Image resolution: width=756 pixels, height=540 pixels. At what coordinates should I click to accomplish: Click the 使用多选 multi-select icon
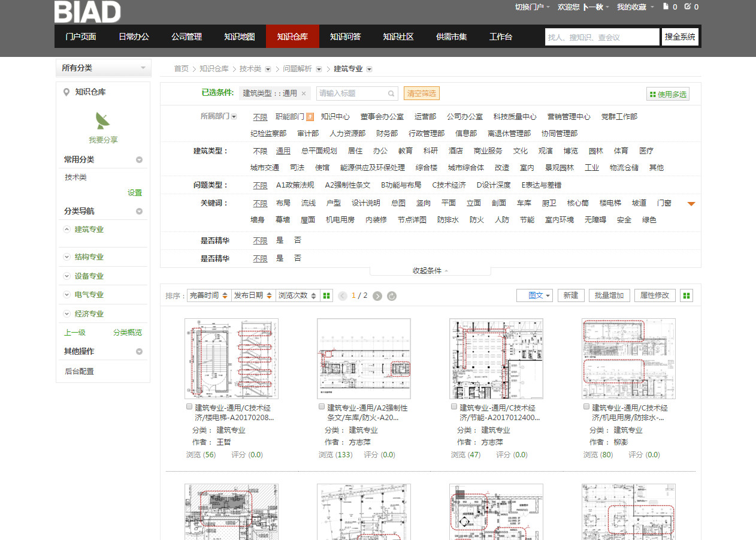[x=652, y=93]
